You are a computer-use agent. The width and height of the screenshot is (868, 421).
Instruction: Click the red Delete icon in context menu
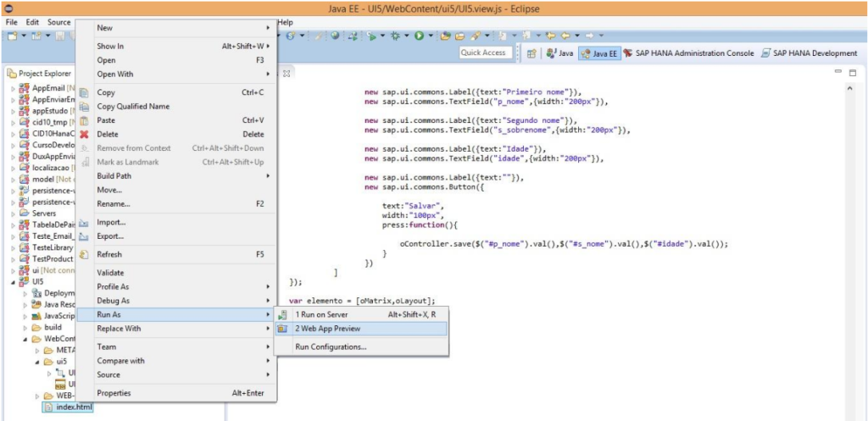84,134
